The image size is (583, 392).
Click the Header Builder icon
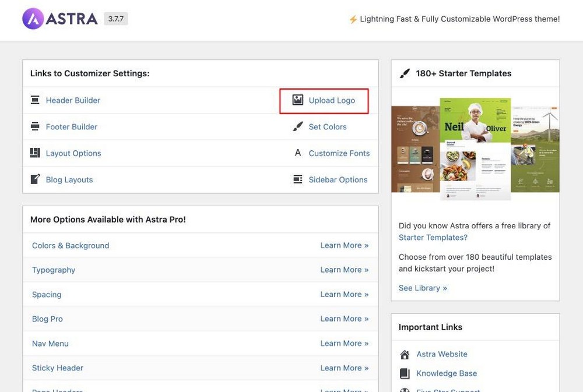pos(35,100)
